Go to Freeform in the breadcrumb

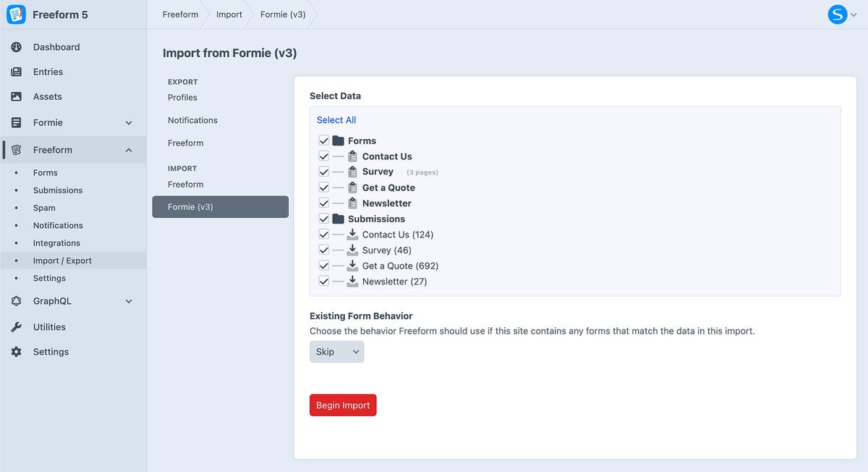pyautogui.click(x=180, y=14)
